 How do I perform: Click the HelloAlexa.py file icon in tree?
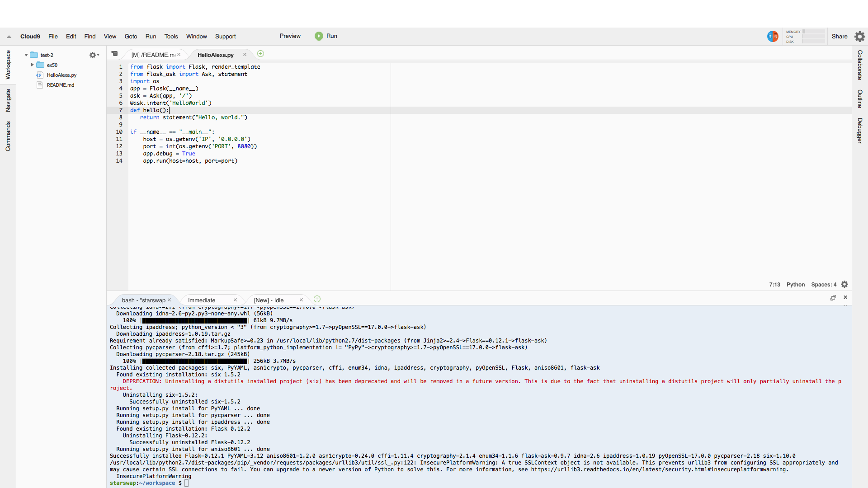tap(40, 75)
